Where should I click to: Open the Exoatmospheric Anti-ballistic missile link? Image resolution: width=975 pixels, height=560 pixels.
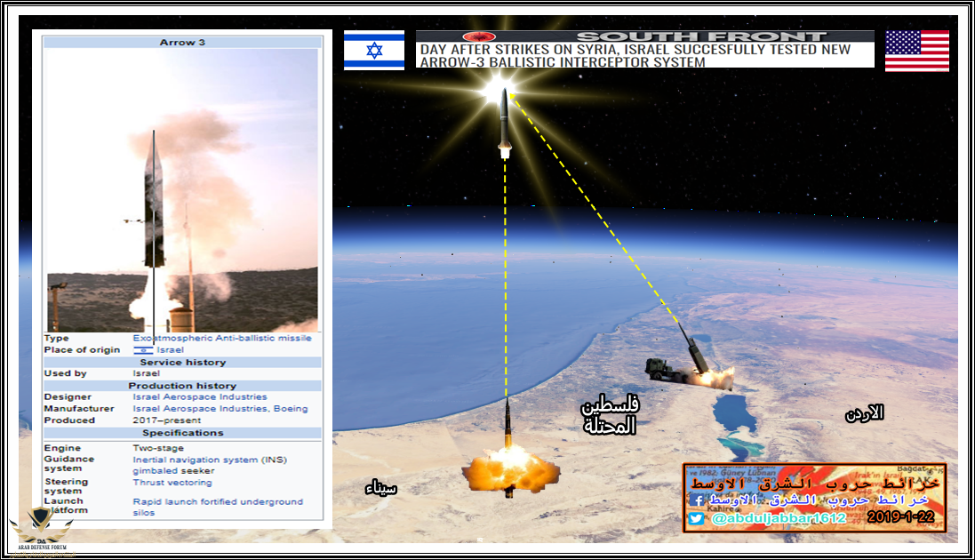[x=222, y=338]
